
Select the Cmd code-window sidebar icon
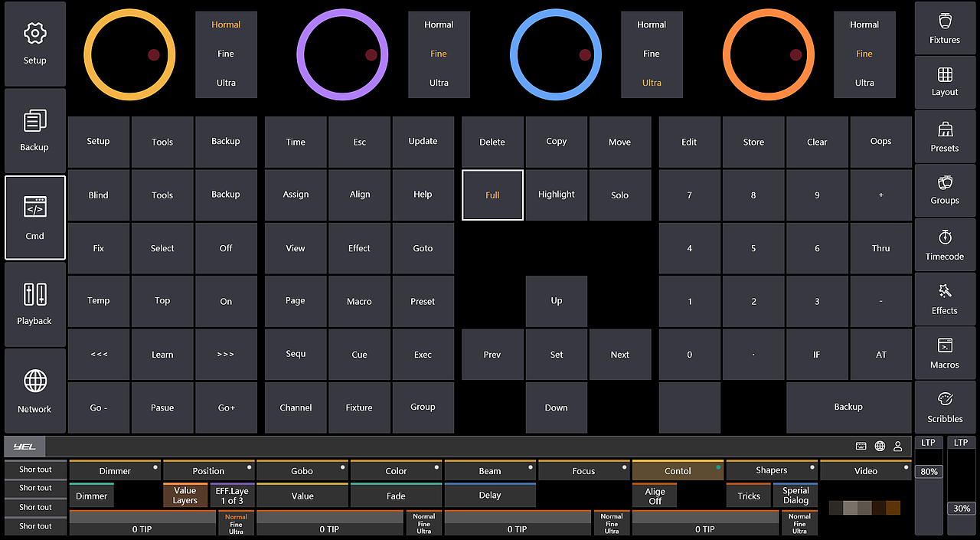(35, 218)
